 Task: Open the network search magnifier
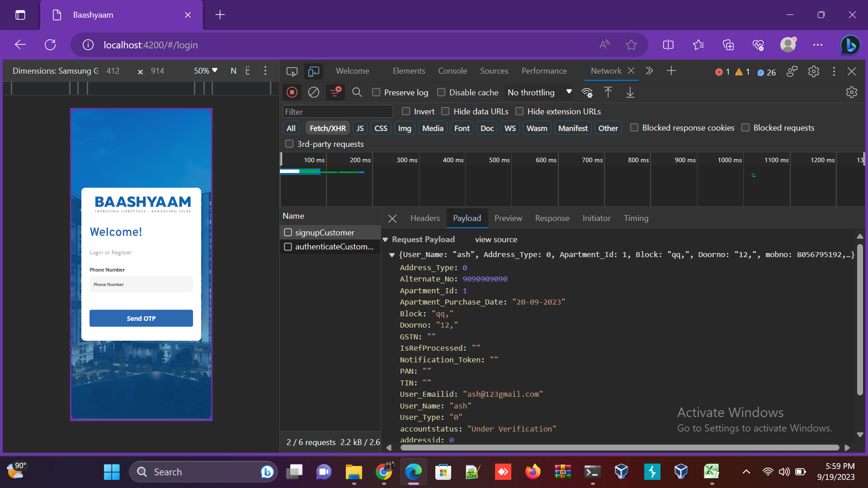357,93
